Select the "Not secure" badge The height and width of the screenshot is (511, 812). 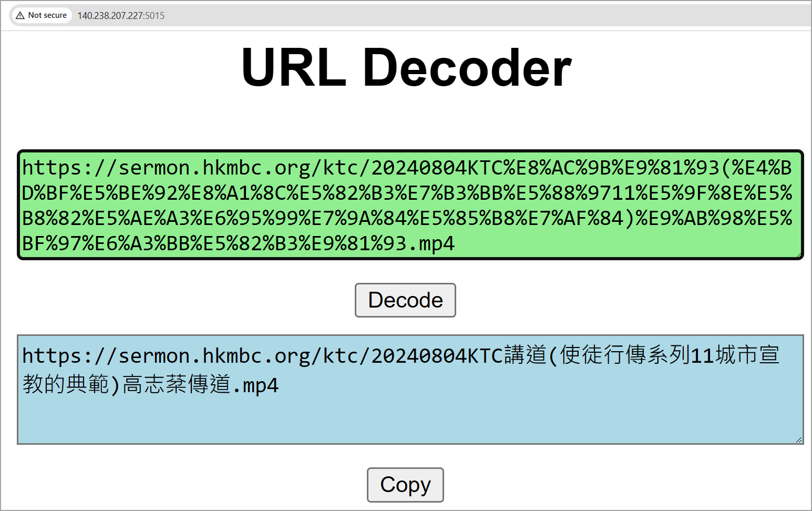click(41, 15)
